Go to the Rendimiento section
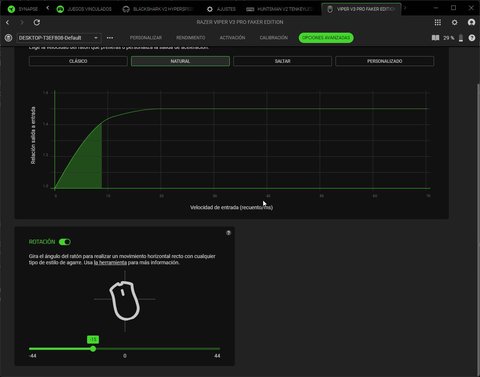This screenshot has height=377, width=480. (x=191, y=38)
